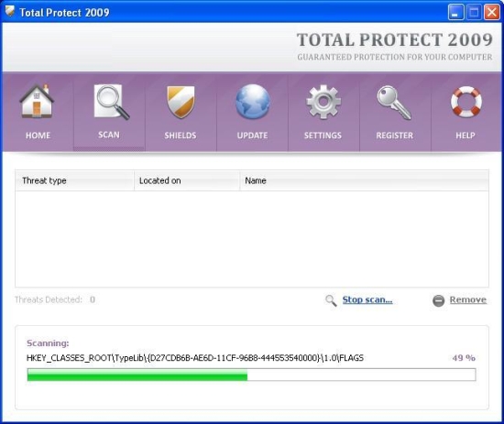Switch to the SCAN tab label
Screen dimensions: 504x424
point(109,135)
